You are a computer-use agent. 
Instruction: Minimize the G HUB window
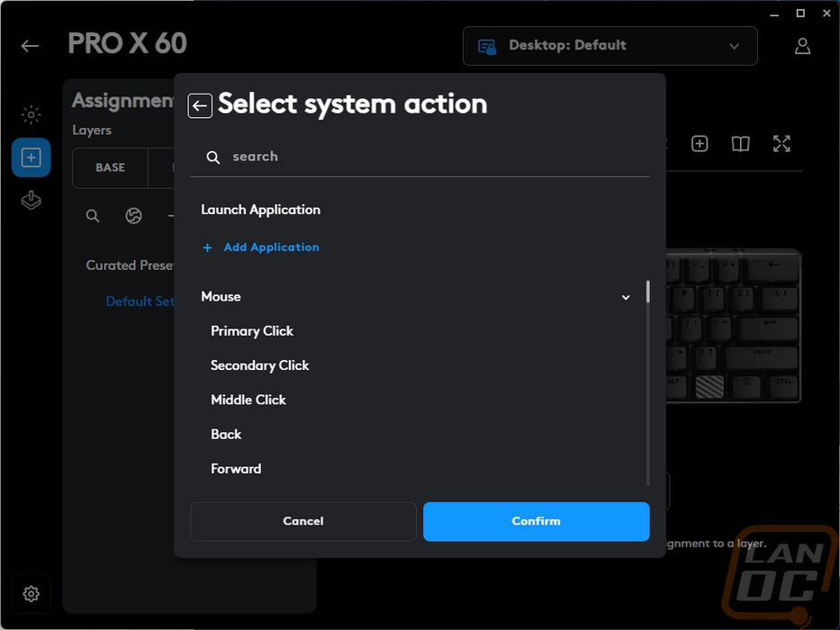click(x=774, y=14)
